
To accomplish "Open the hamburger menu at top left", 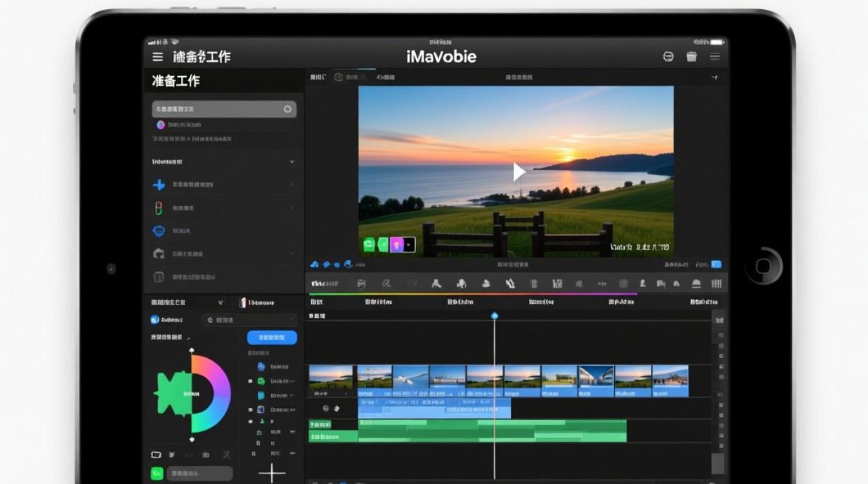I will pos(158,57).
